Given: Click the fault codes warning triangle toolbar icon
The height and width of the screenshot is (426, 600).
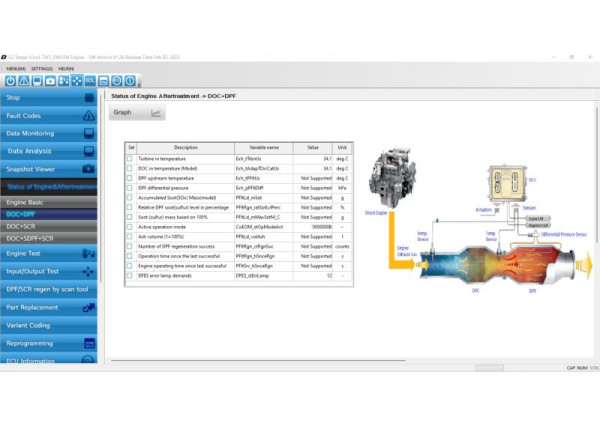Looking at the screenshot, I should tap(23, 80).
